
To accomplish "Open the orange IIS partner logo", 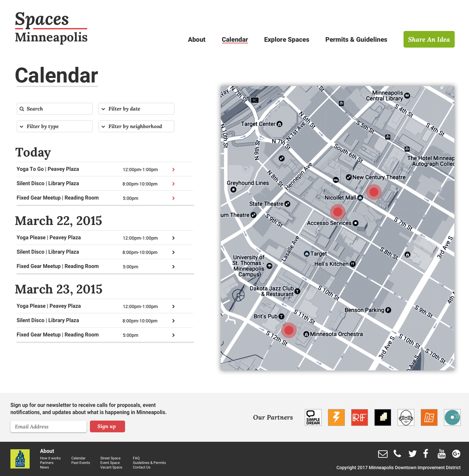I will [429, 417].
